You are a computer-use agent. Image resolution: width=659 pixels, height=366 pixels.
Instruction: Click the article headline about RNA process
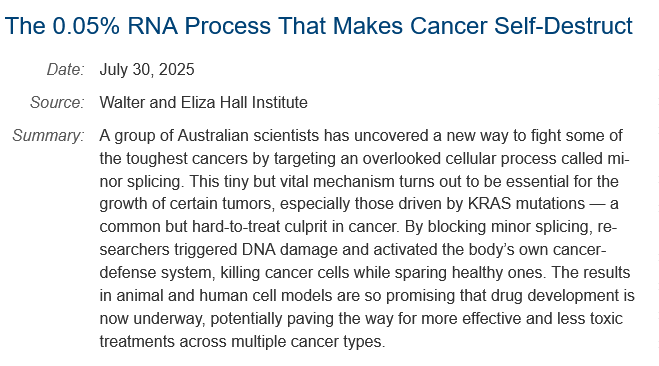pos(319,26)
